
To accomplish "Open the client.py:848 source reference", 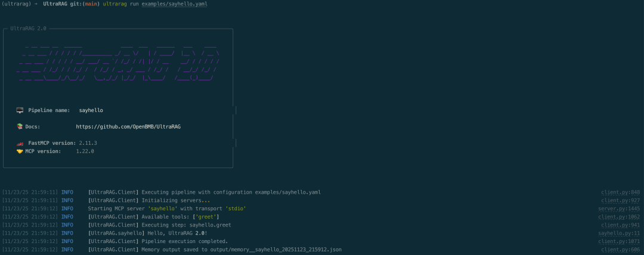I will click(x=620, y=192).
